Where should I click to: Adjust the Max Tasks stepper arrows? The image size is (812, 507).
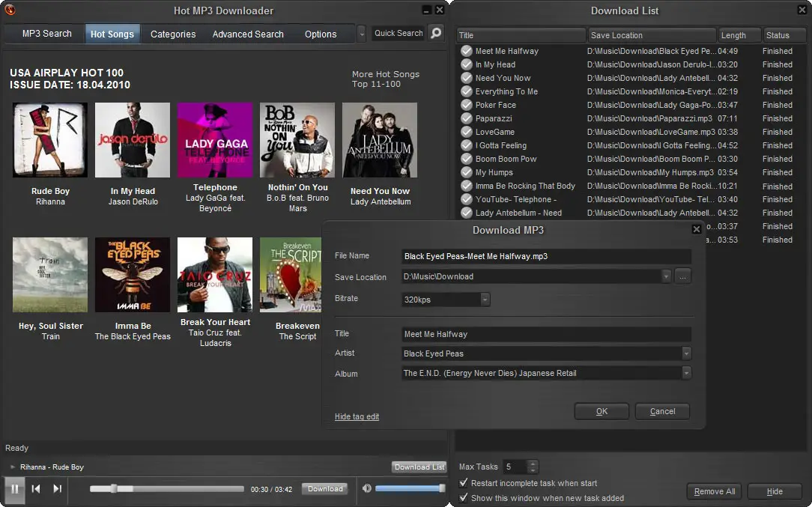[x=533, y=467]
